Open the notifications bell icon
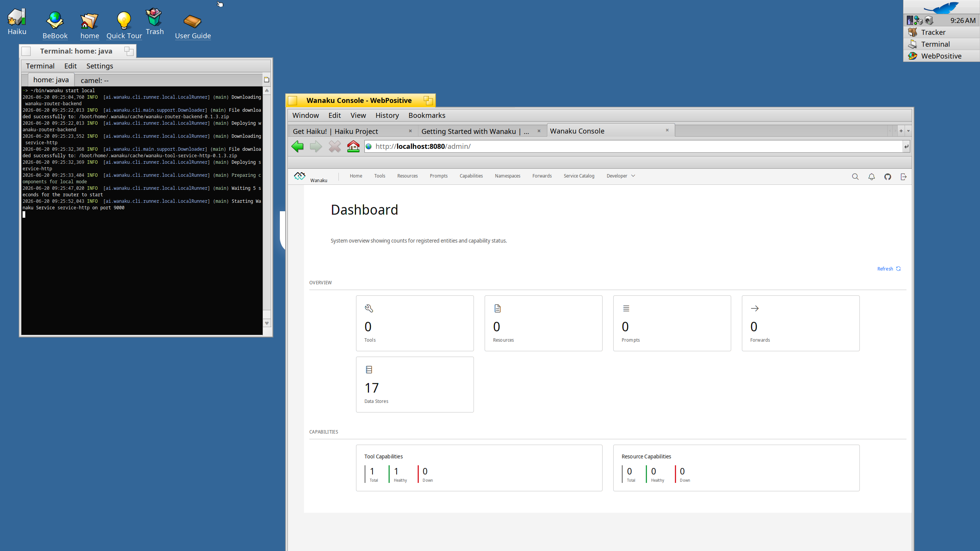The width and height of the screenshot is (980, 551). click(x=871, y=176)
